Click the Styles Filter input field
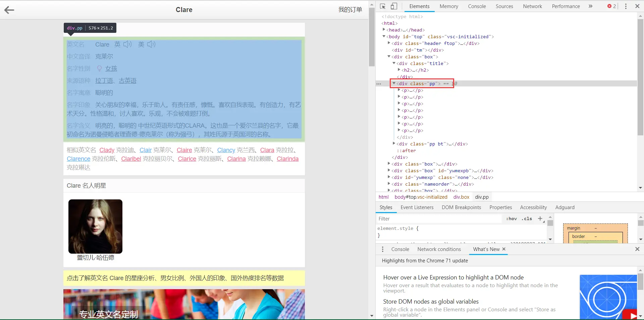The width and height of the screenshot is (644, 320). click(439, 219)
